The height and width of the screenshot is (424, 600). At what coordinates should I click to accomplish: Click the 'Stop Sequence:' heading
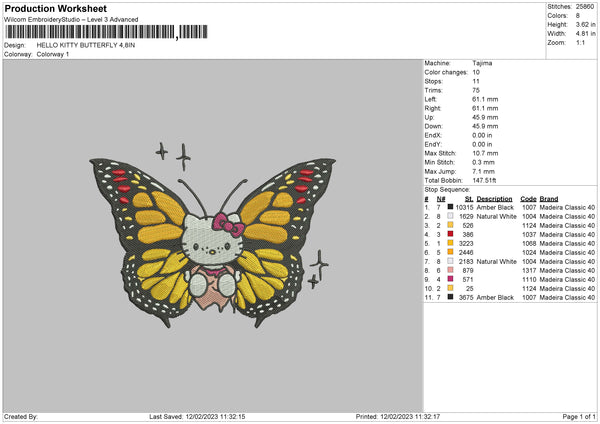click(447, 189)
